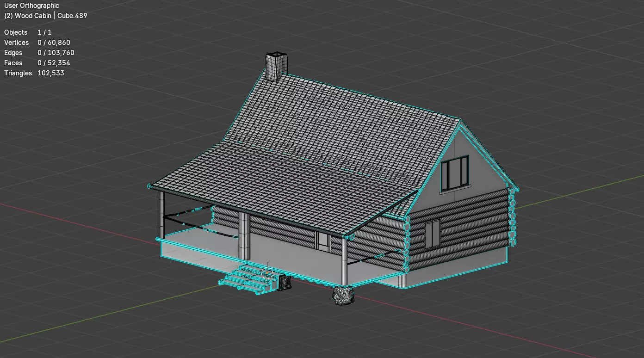
Task: Click the "Objects" statistics label
Action: tap(16, 32)
